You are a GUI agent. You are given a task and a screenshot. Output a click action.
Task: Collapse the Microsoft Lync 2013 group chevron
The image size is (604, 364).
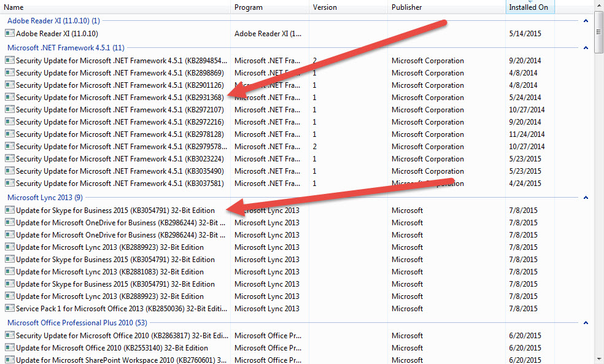coord(586,198)
